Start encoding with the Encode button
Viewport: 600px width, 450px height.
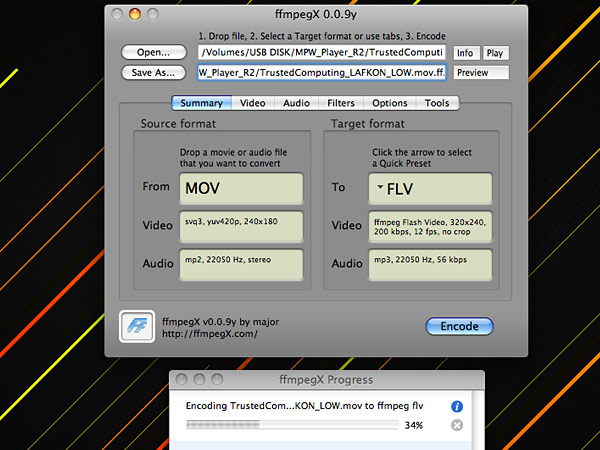[x=459, y=326]
